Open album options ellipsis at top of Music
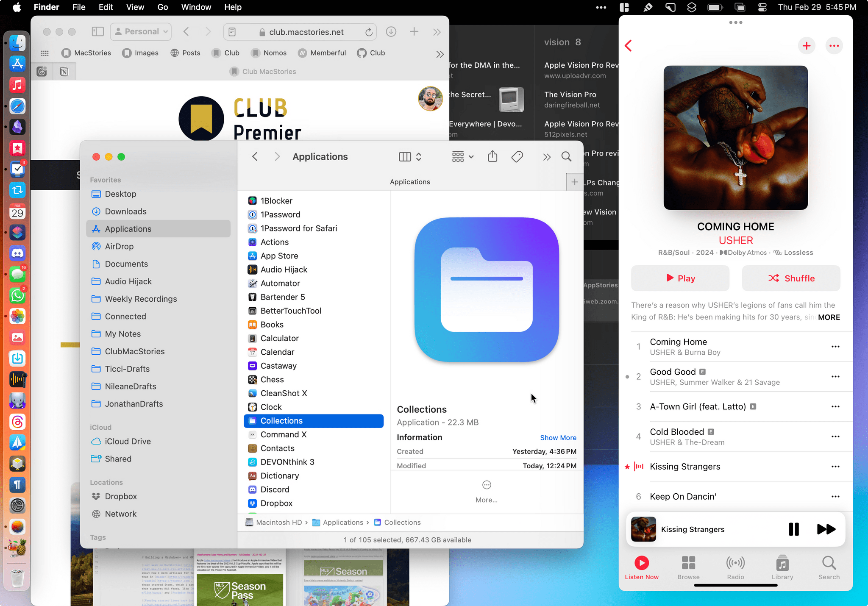Image resolution: width=868 pixels, height=606 pixels. 834,46
